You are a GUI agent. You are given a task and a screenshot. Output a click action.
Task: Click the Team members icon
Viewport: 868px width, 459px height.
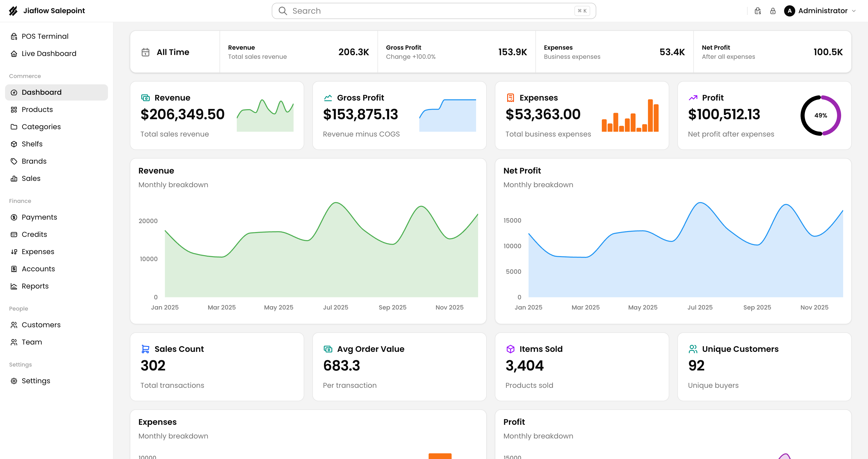[x=14, y=342]
